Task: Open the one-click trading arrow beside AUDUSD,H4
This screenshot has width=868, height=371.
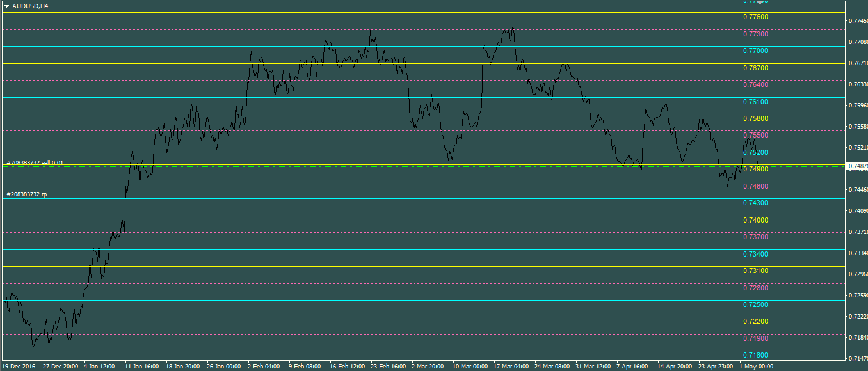Action: 6,6
